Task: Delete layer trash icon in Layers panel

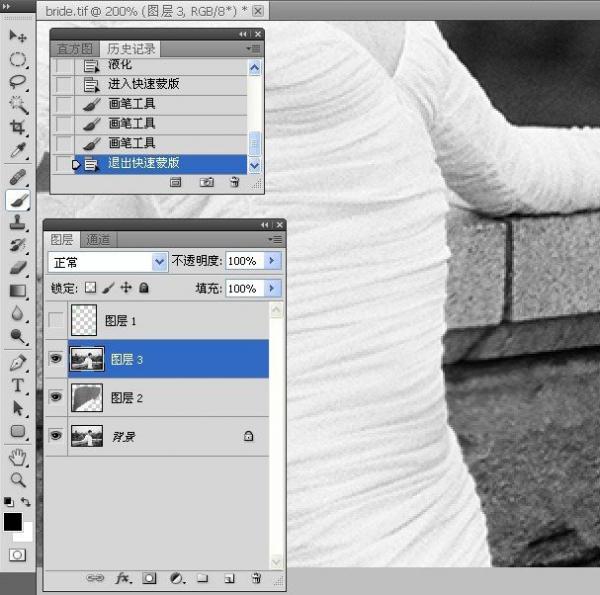Action: coord(256,578)
